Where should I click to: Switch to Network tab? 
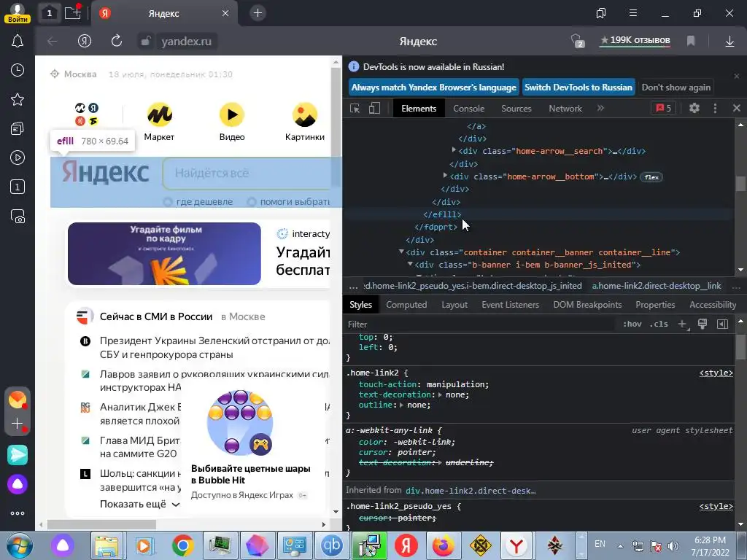[565, 109]
